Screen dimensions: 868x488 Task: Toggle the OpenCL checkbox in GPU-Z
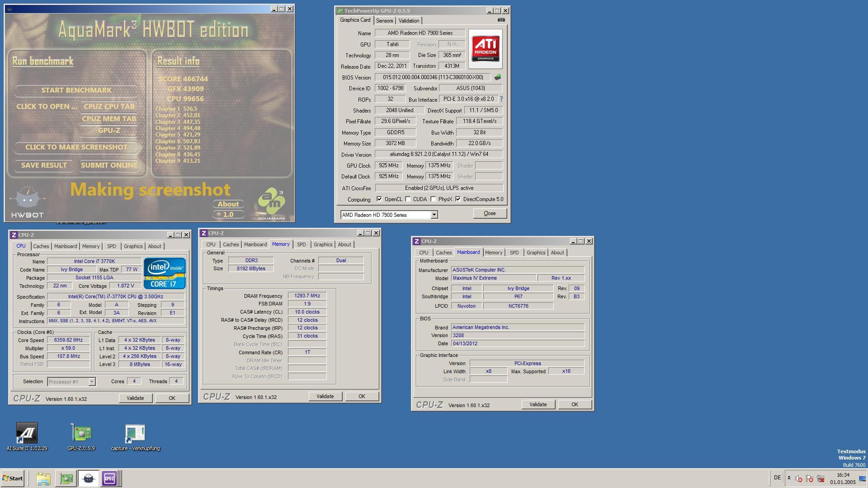[x=379, y=199]
